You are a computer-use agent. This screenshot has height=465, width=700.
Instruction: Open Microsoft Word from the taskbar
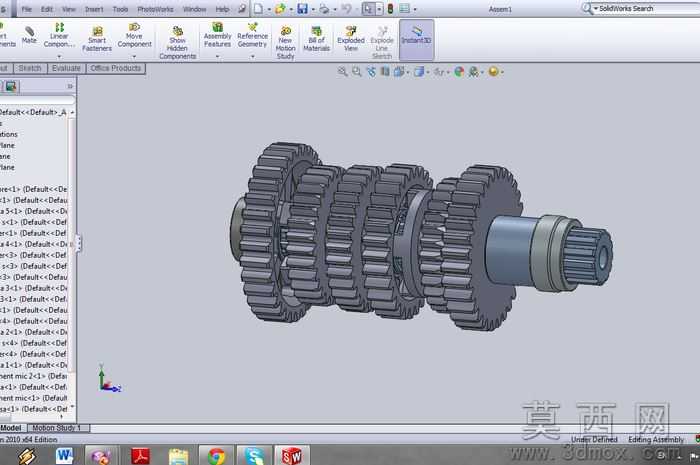pyautogui.click(x=65, y=456)
